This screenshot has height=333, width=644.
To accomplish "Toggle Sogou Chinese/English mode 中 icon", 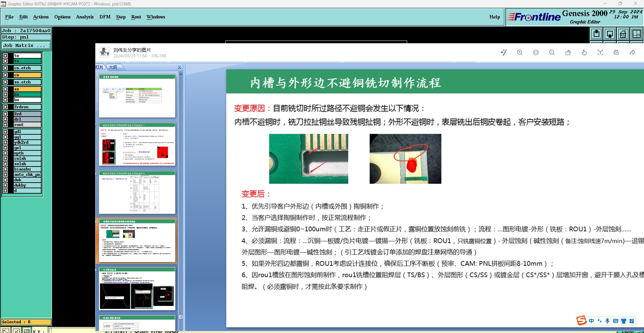I will click(591, 321).
